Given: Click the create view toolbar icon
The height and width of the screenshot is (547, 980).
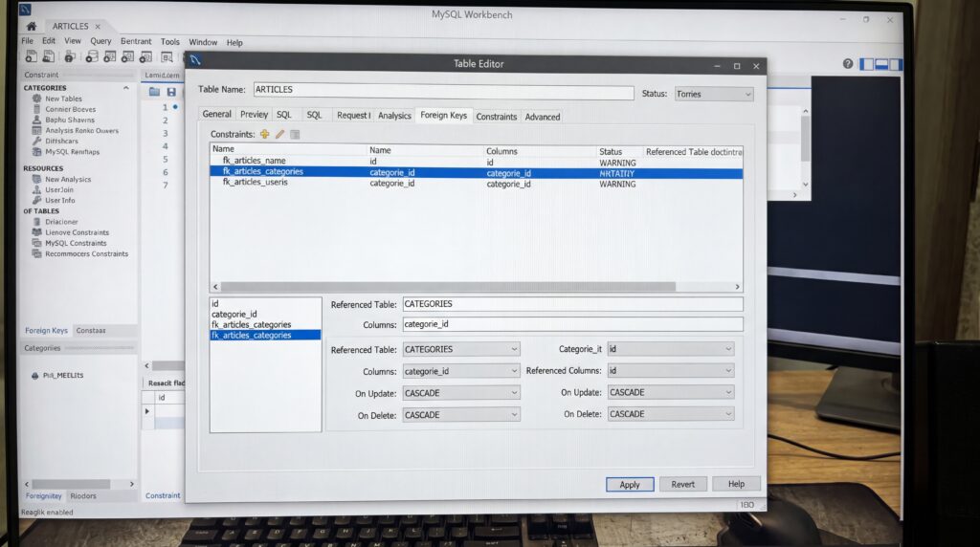Looking at the screenshot, I should [x=127, y=56].
